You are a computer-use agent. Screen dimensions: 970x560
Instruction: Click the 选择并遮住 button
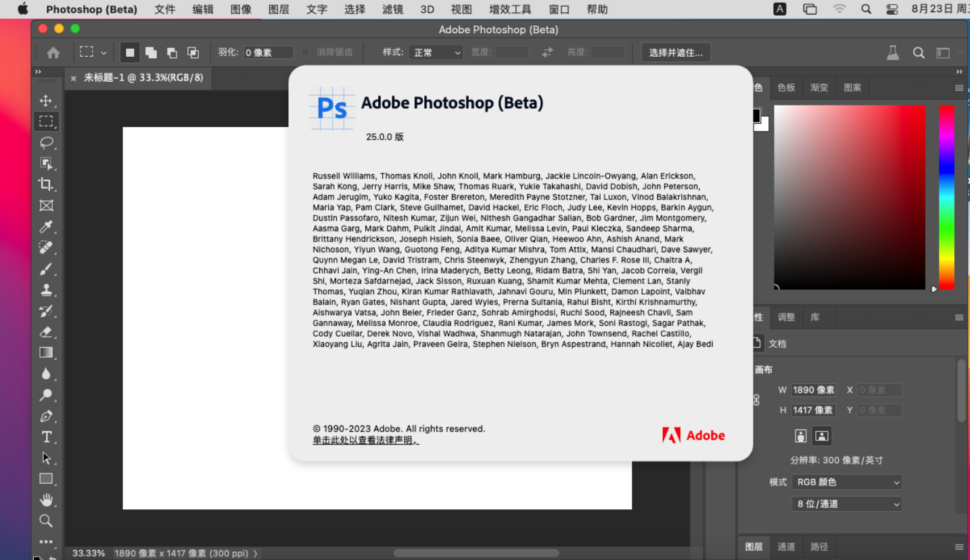click(x=676, y=53)
